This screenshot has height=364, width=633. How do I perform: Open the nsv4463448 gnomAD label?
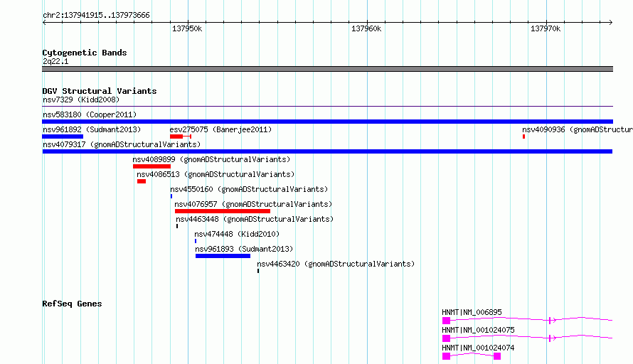[x=255, y=219]
